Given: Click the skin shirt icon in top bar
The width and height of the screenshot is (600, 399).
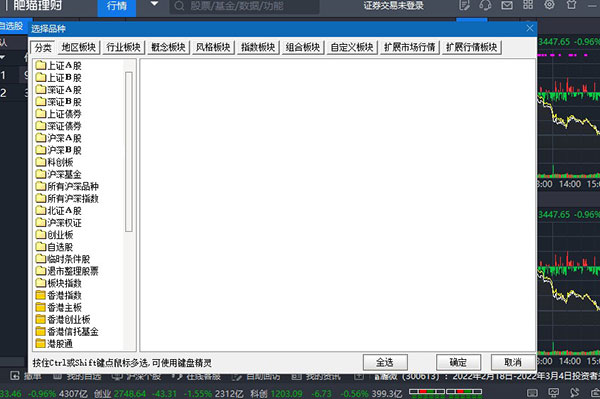Looking at the screenshot, I should tap(572, 5).
